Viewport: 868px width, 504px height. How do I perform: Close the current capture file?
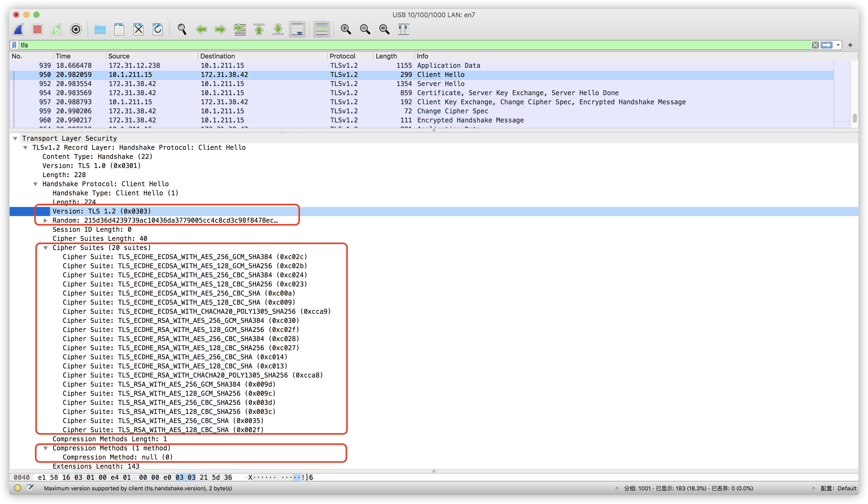[x=138, y=29]
